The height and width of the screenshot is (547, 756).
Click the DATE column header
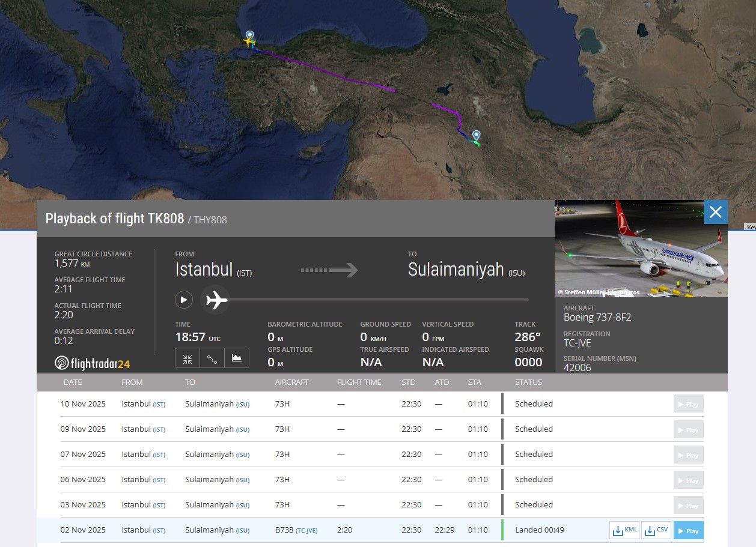click(x=73, y=382)
